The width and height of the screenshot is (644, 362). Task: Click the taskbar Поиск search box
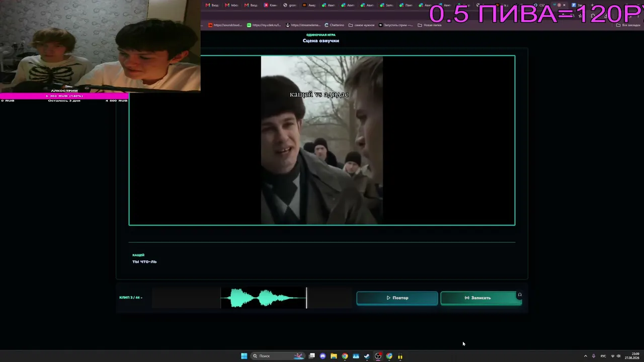pyautogui.click(x=278, y=356)
